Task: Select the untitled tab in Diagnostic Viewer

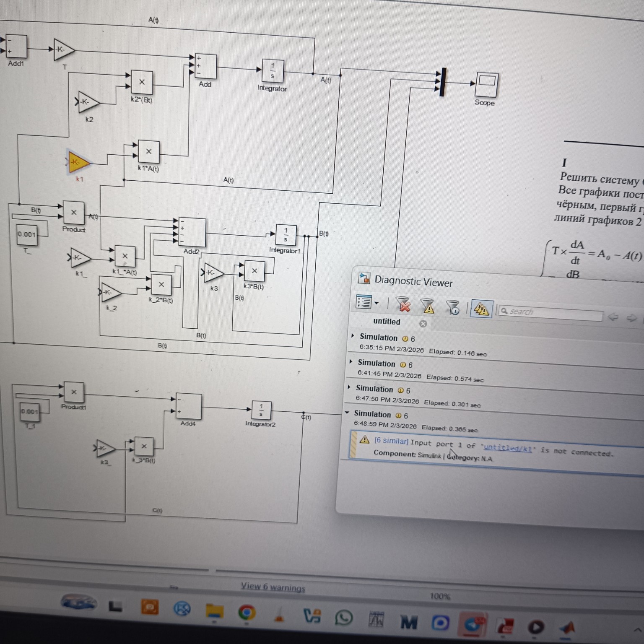Action: [x=387, y=322]
